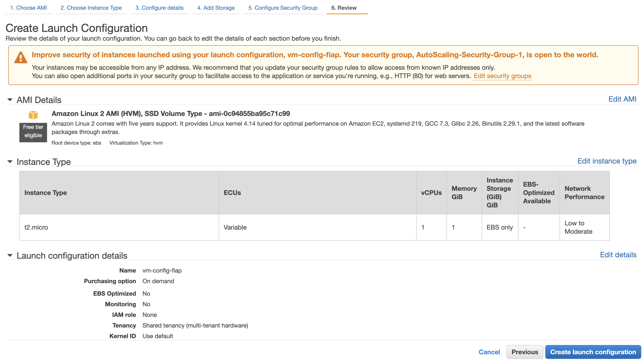Open the Choose Instance Type step
Image resolution: width=644 pixels, height=364 pixels.
click(x=91, y=8)
